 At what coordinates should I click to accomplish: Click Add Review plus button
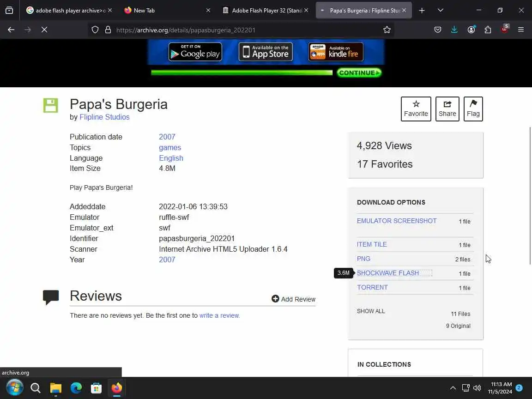[294, 299]
